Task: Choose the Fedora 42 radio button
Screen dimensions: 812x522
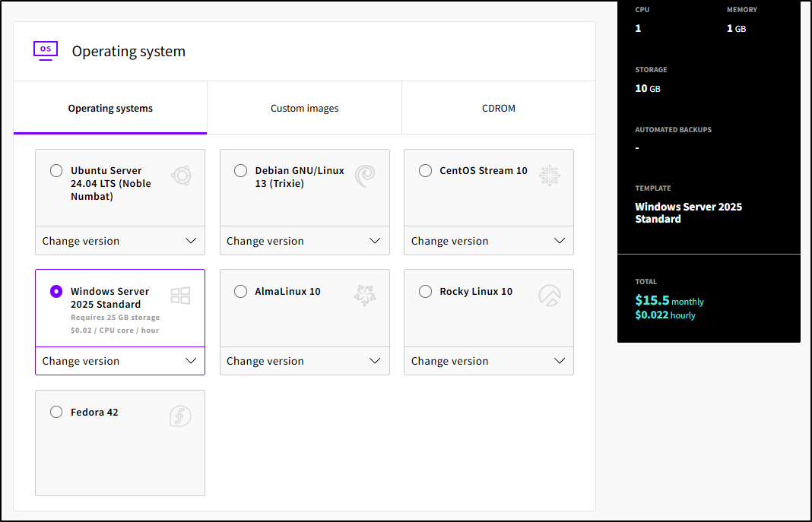Action: click(56, 412)
